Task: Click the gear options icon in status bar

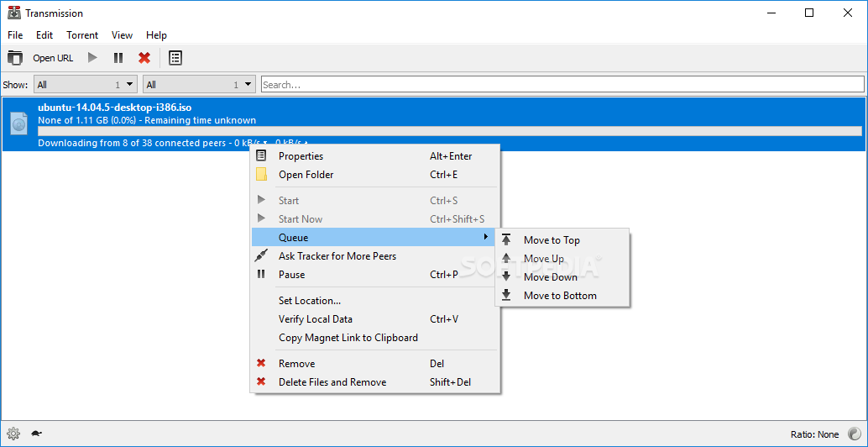Action: point(13,434)
